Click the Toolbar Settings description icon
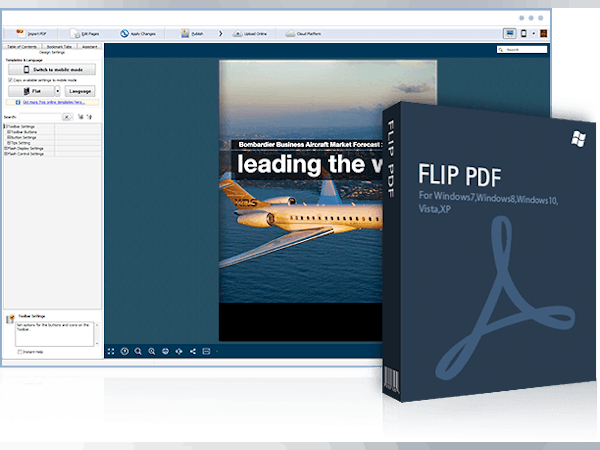This screenshot has width=600, height=450. coord(10,318)
